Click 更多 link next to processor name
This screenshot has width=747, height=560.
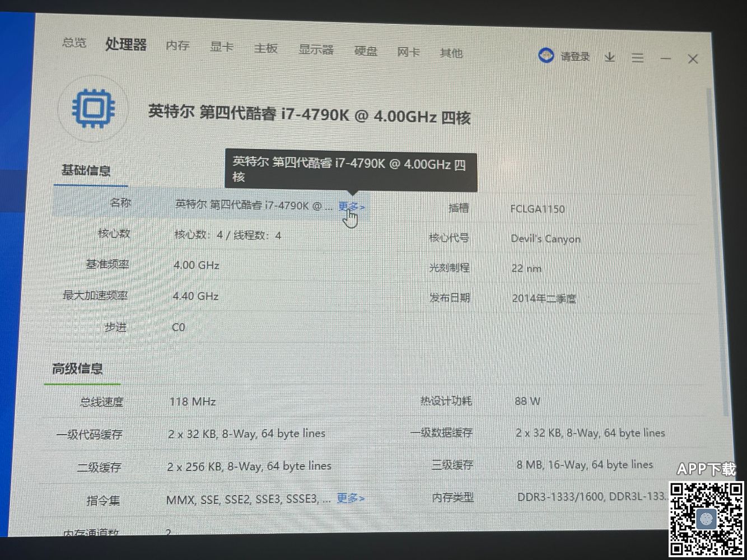coord(352,207)
